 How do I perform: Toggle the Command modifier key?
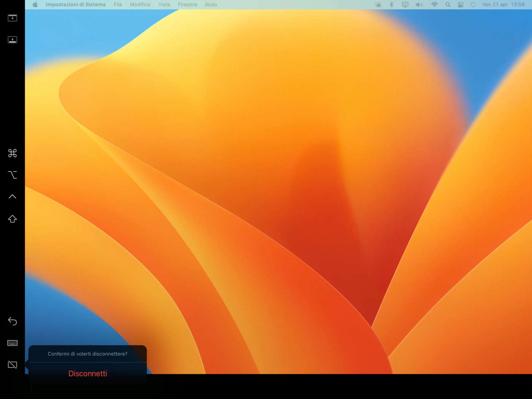click(12, 153)
